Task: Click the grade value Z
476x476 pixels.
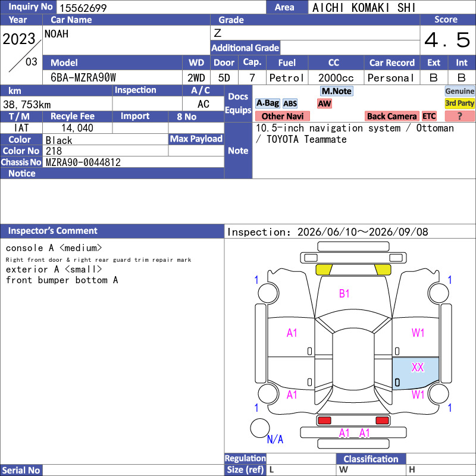Action: point(218,33)
